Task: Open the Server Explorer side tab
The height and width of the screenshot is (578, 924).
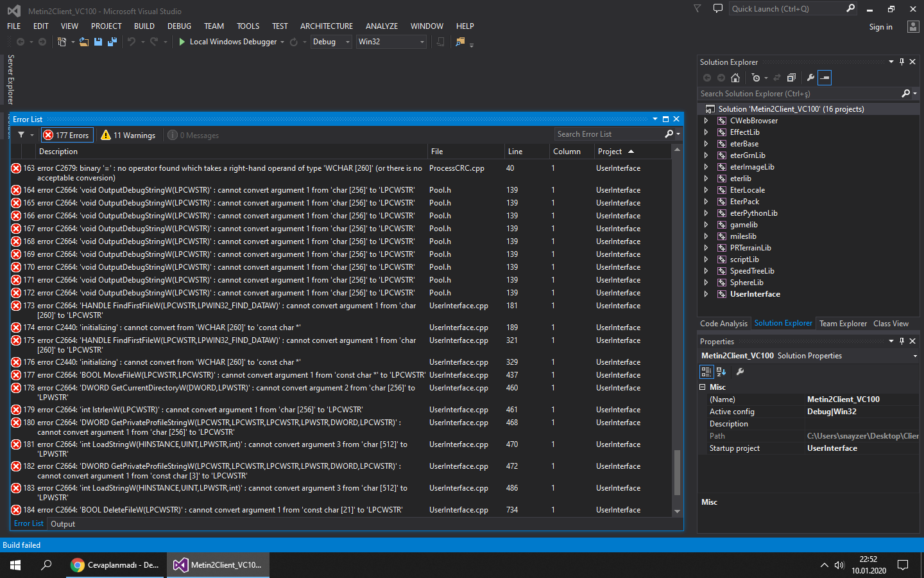Action: pyautogui.click(x=10, y=79)
